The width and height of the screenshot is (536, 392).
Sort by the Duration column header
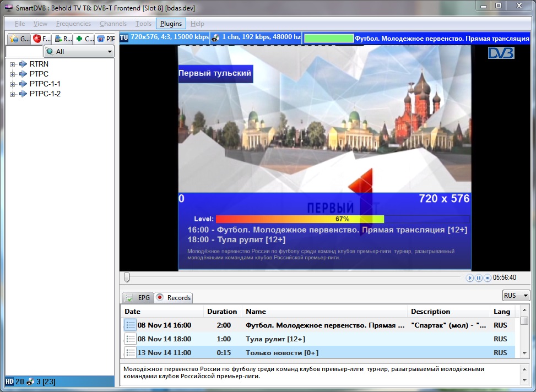222,312
